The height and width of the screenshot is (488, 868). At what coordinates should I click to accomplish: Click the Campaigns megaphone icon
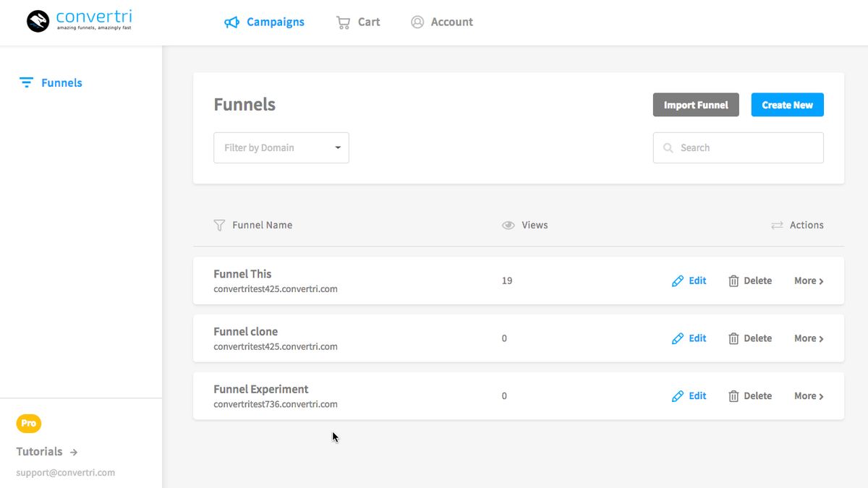tap(231, 22)
